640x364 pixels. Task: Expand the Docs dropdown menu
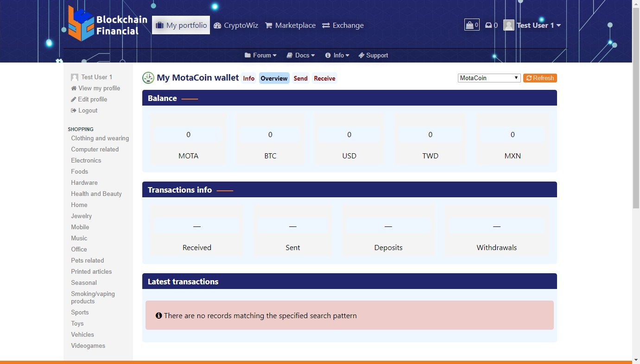pyautogui.click(x=301, y=55)
